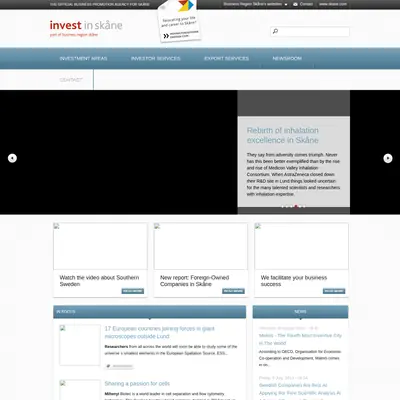
Task: Open the www.skane.com link
Action: point(333,4)
